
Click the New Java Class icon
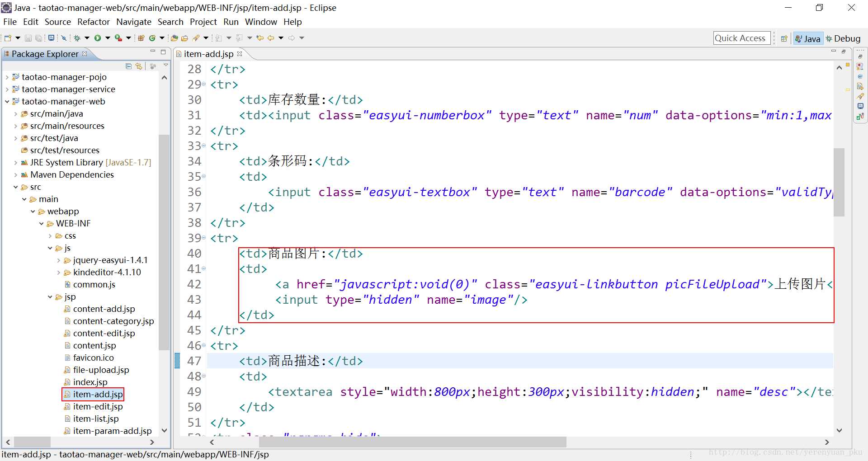pos(152,38)
